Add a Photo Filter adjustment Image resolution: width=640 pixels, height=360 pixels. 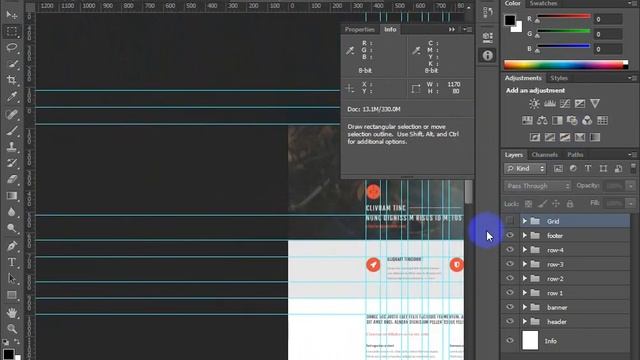tap(572, 120)
